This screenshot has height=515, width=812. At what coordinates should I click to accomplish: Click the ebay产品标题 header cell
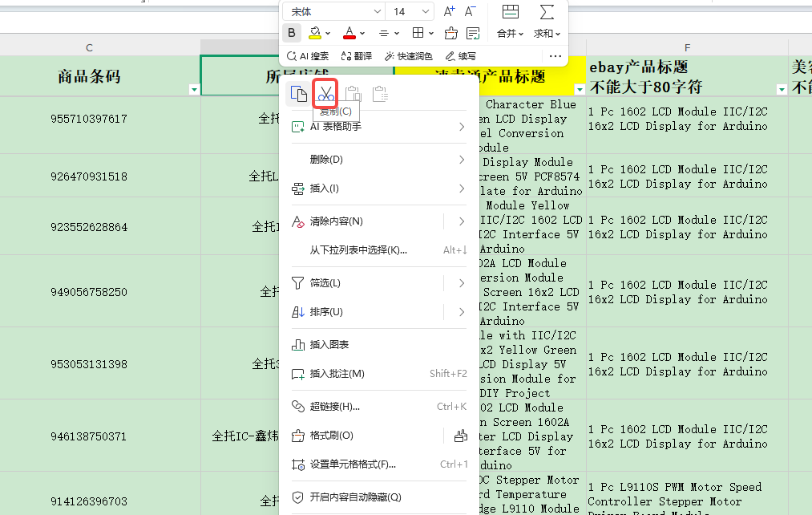tap(687, 75)
